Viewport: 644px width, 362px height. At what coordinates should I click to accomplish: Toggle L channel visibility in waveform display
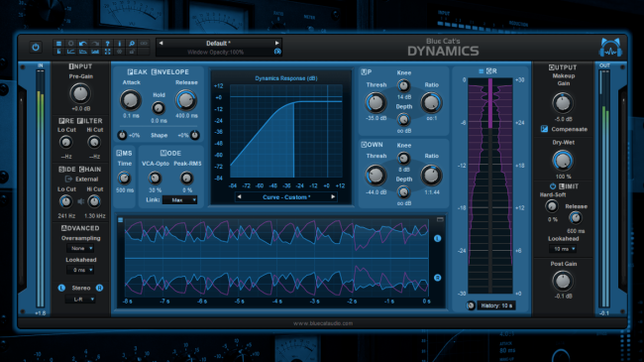437,239
